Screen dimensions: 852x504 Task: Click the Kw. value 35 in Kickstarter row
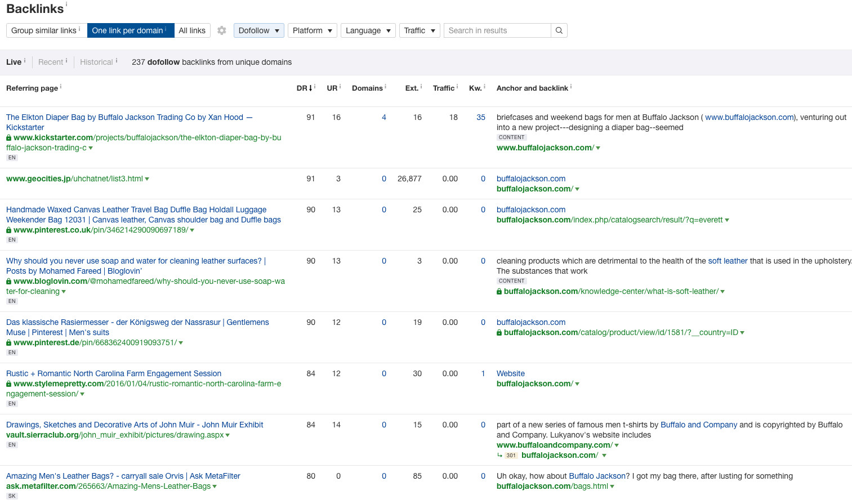pos(481,117)
